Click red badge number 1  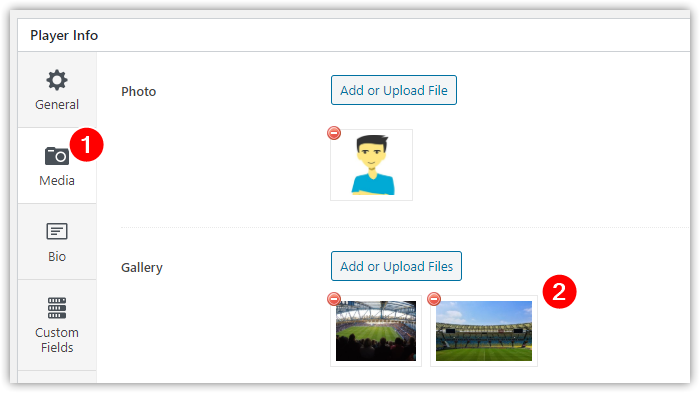(x=86, y=145)
